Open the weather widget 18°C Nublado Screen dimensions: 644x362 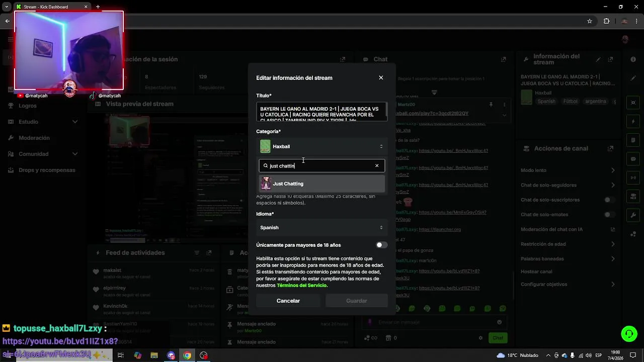pos(517,355)
